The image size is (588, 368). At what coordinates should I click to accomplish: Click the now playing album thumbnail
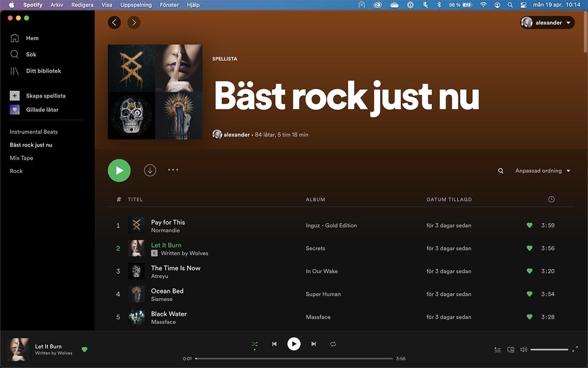point(18,350)
